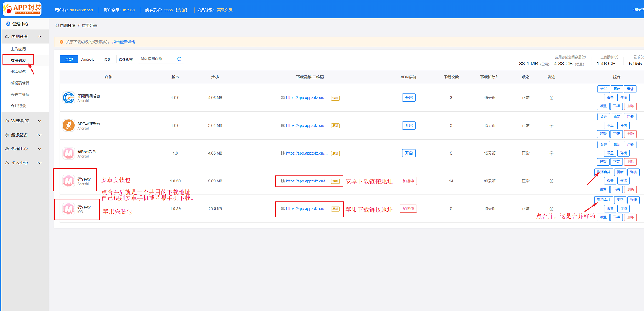Select the iOS免签 filter tab

click(125, 59)
